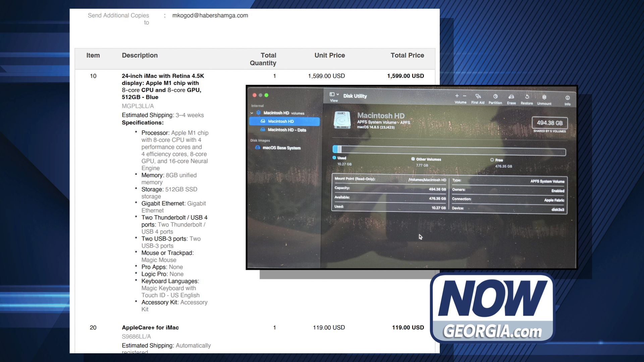
Task: Click the Memory 8GB unified memory spec
Action: pos(169,179)
